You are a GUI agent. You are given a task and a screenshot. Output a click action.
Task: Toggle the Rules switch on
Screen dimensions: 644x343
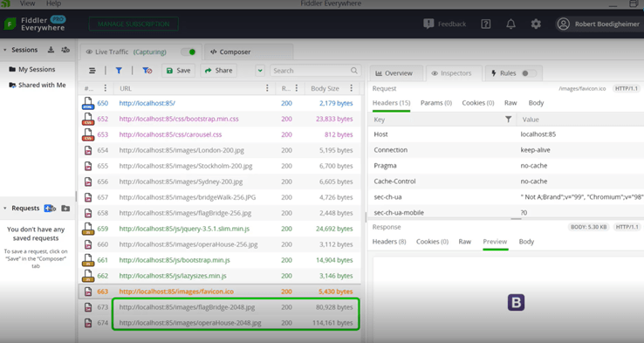coord(528,73)
